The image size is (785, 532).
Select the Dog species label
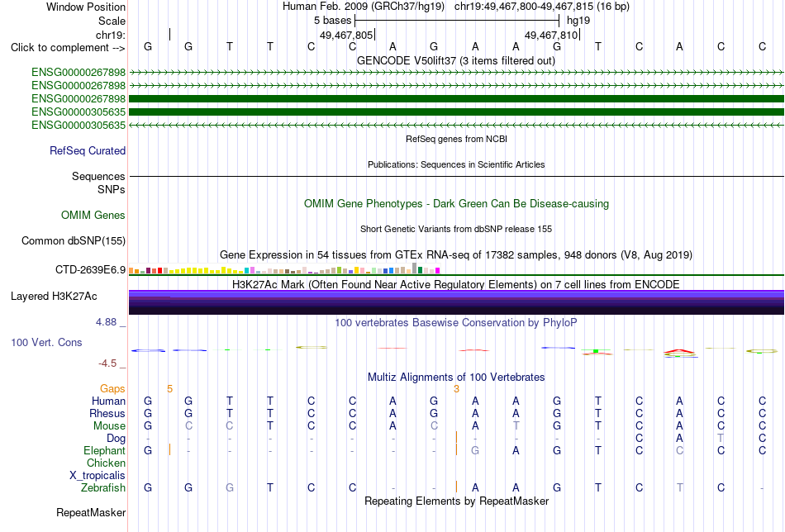tap(116, 439)
